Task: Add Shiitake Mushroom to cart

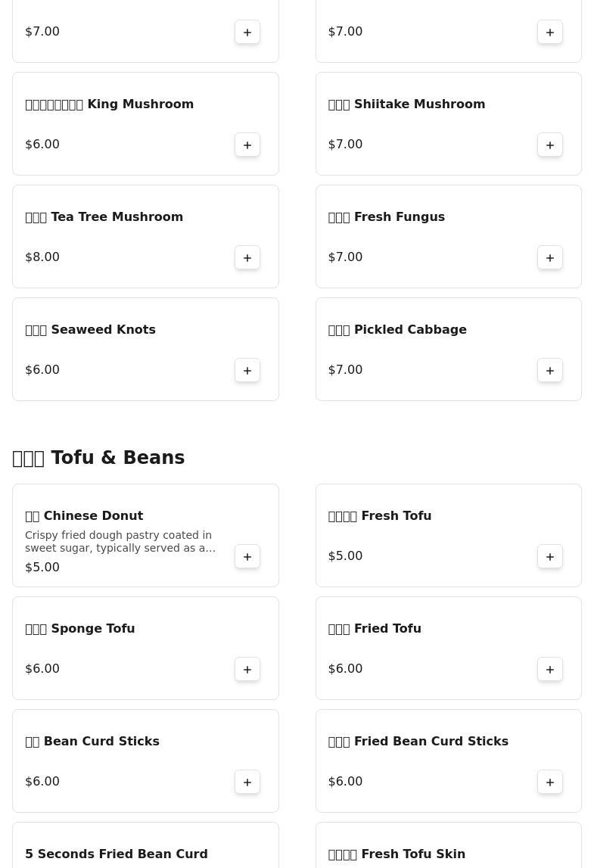Action: [550, 145]
